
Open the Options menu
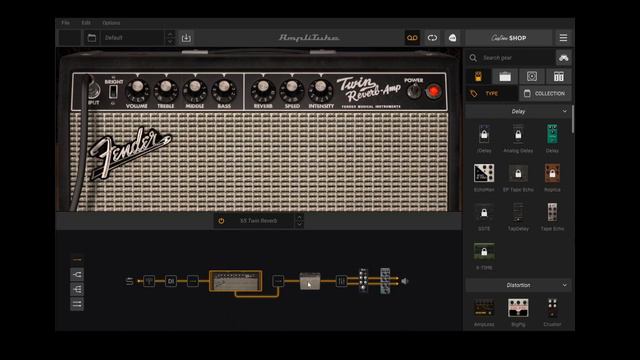(111, 23)
